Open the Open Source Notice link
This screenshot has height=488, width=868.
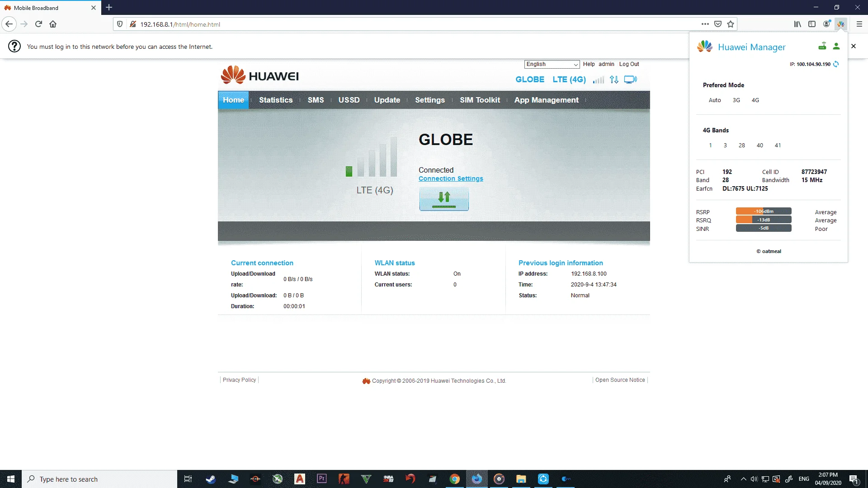[x=620, y=380]
